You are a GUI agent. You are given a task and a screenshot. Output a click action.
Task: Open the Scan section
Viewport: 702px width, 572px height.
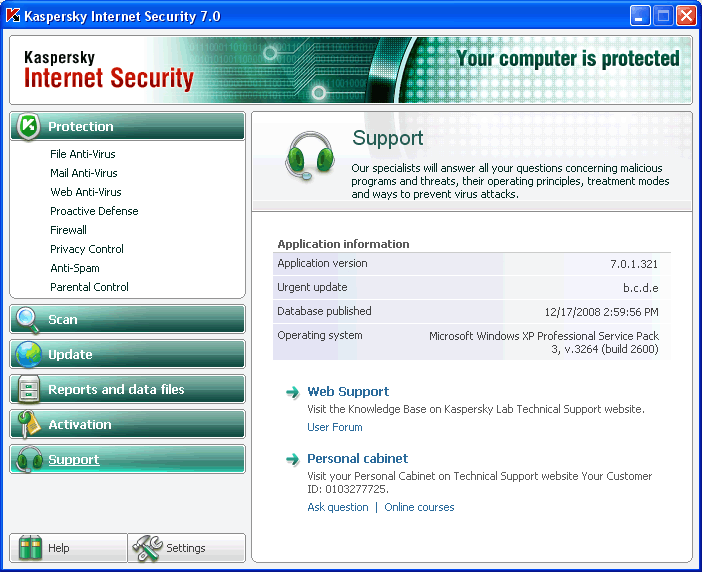[x=128, y=320]
